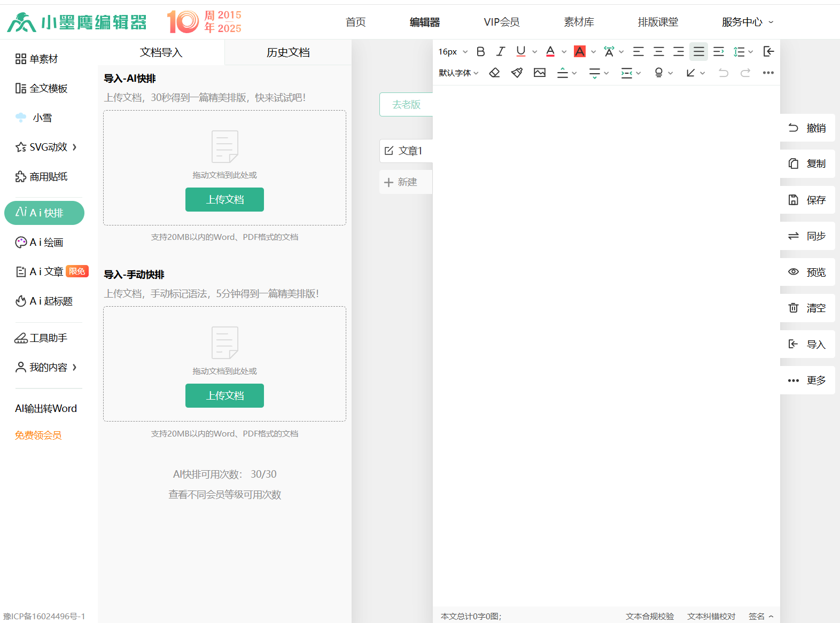Open VIP会员 in the top navigation
The width and height of the screenshot is (840, 623).
pos(501,22)
